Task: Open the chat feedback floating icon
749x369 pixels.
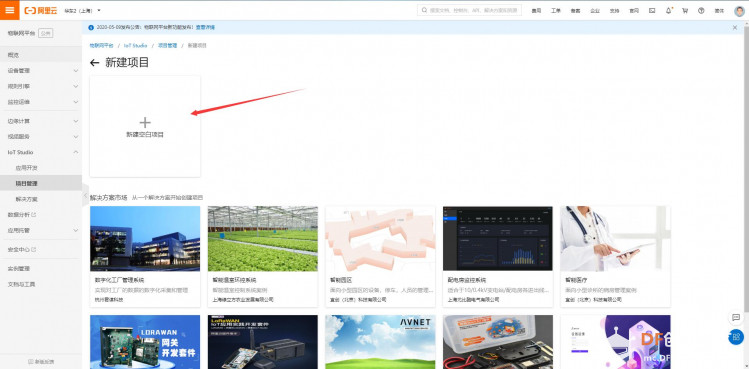Action: [x=736, y=317]
